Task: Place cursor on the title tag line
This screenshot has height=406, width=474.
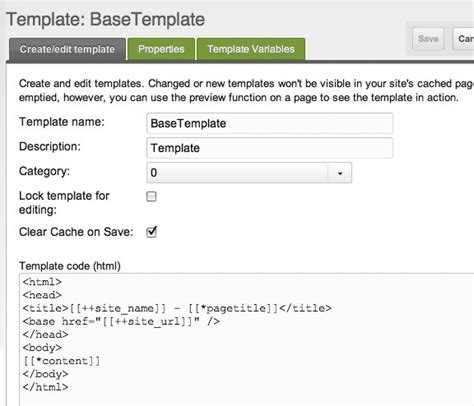Action: (x=177, y=308)
